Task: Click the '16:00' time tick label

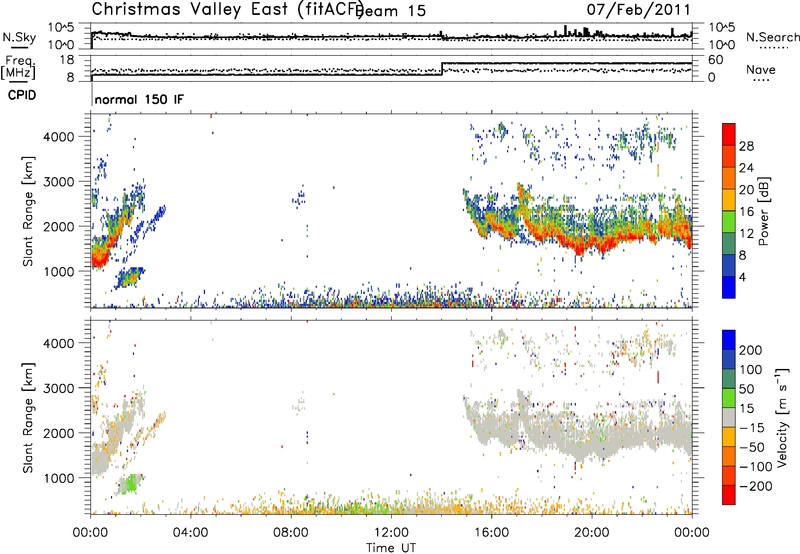Action: (x=491, y=533)
